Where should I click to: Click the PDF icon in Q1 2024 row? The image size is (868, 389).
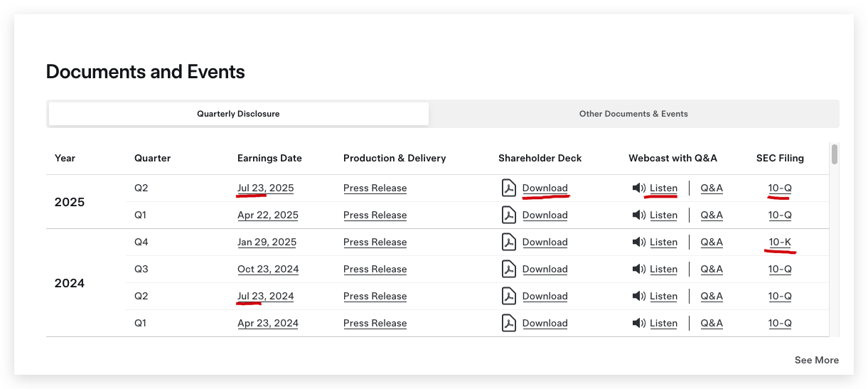tap(508, 324)
